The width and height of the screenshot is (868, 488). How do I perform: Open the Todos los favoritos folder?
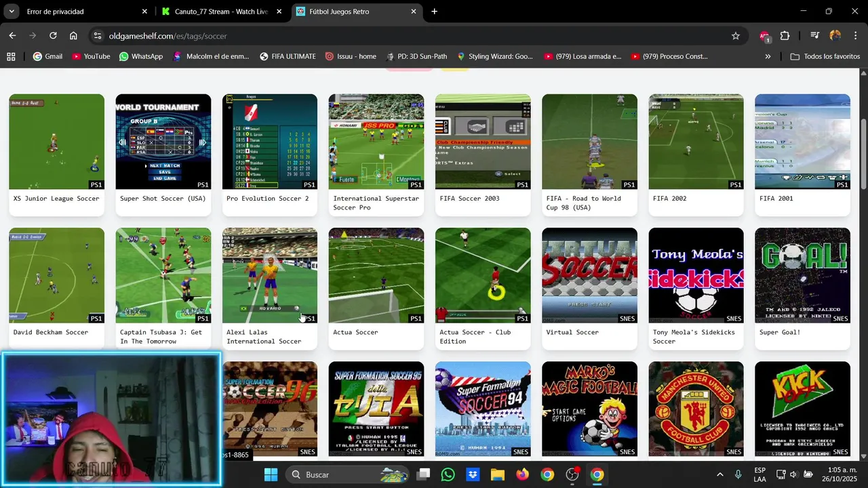click(825, 56)
